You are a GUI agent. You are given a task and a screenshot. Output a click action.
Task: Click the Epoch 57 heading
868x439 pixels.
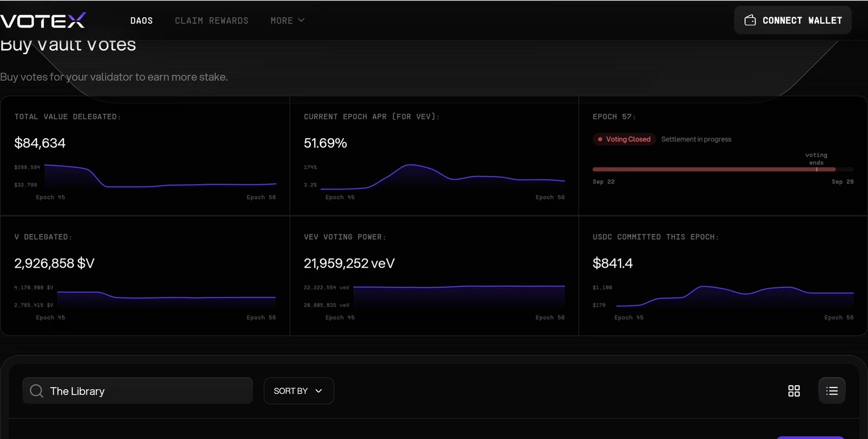pyautogui.click(x=614, y=117)
